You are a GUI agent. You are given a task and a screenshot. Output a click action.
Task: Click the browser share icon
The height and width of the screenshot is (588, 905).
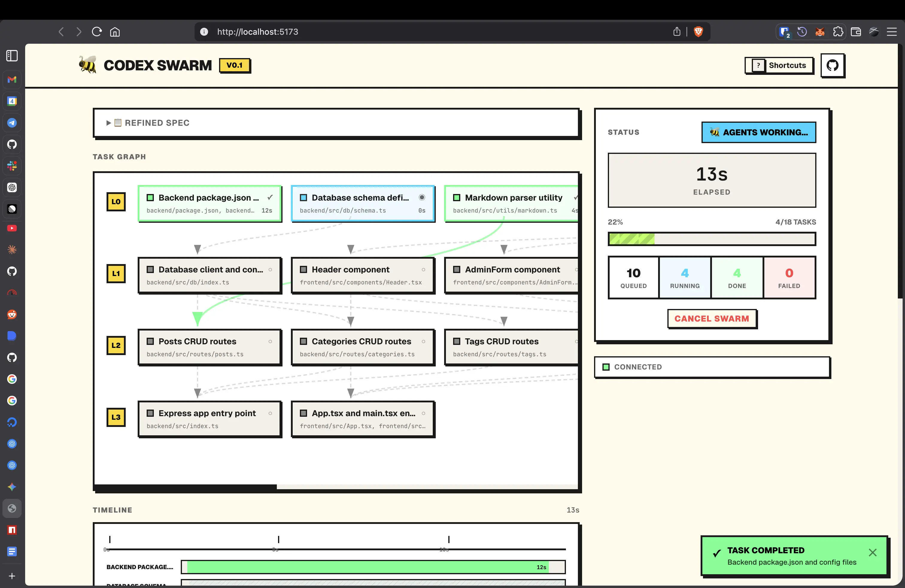point(676,31)
